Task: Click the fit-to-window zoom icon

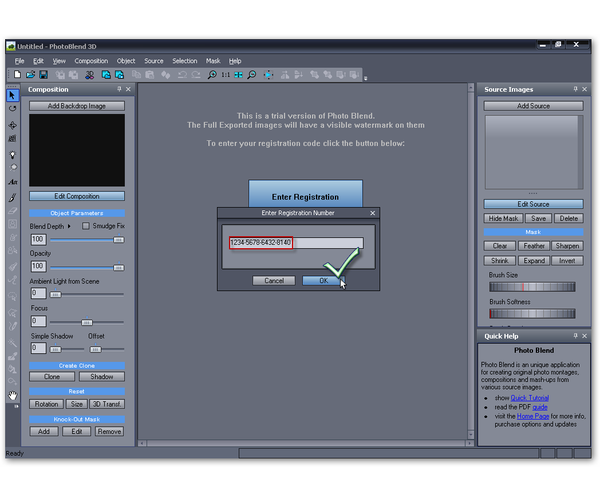Action: pos(238,75)
